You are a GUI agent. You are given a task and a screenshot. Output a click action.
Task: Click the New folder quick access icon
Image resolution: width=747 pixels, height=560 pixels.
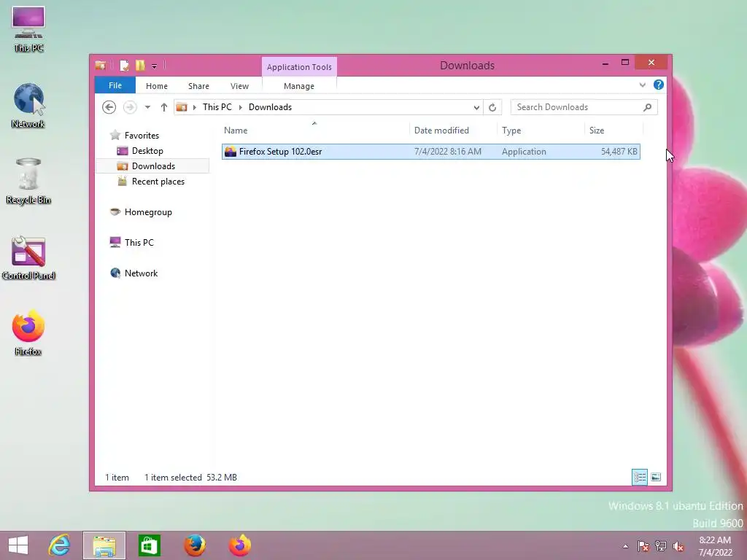pyautogui.click(x=140, y=65)
